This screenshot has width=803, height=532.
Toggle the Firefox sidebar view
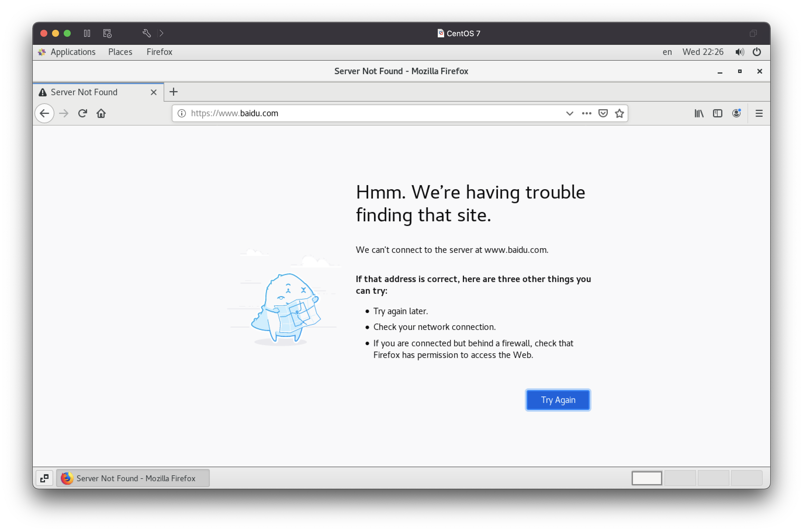click(717, 113)
